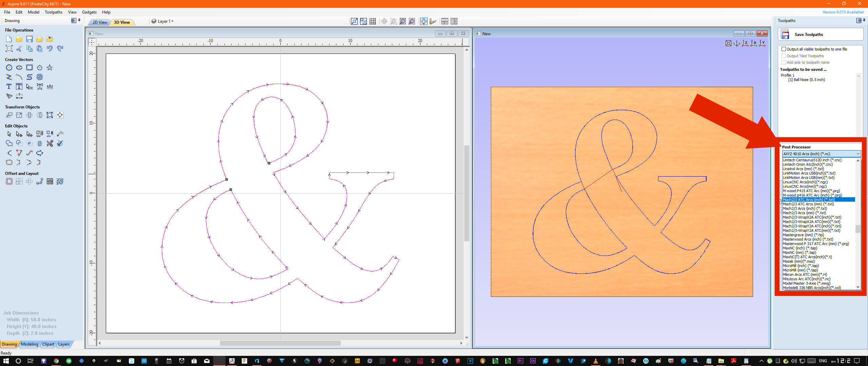868x366 pixels.
Task: Click the Save file floppy disk icon
Action: (x=29, y=39)
